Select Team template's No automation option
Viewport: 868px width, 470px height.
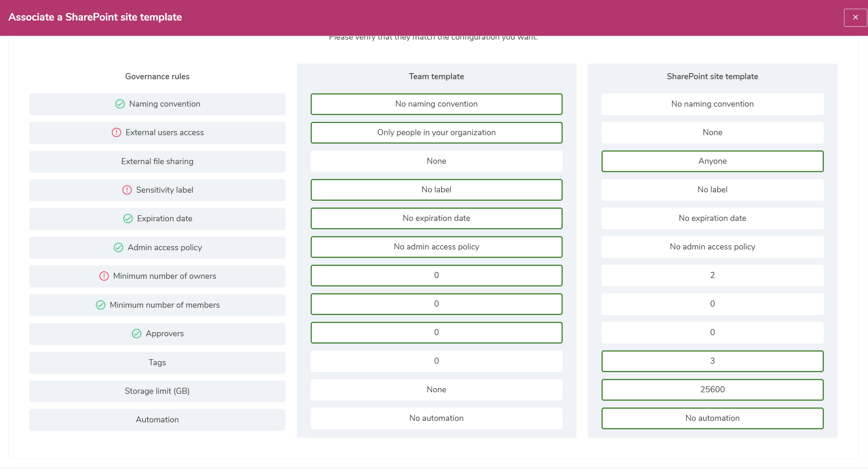(436, 418)
